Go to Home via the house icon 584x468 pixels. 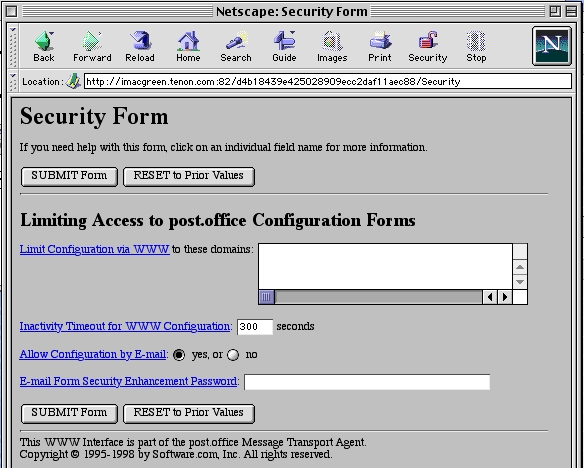point(188,46)
